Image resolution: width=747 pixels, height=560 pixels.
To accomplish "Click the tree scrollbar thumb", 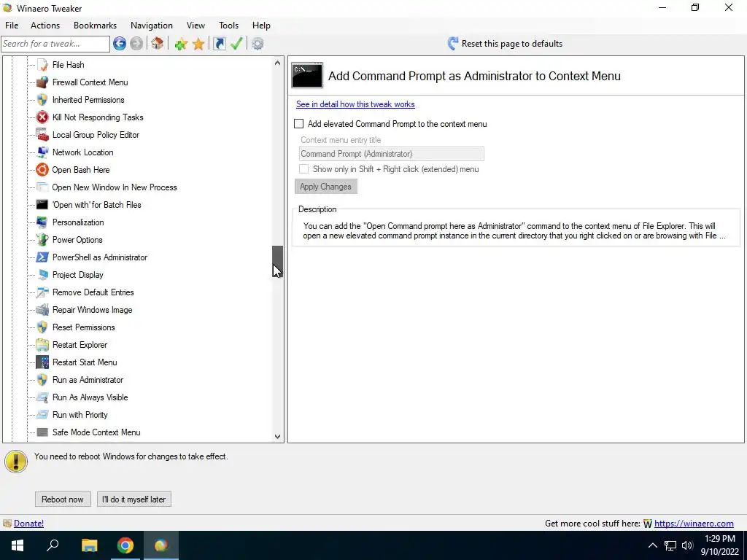I will click(x=277, y=261).
